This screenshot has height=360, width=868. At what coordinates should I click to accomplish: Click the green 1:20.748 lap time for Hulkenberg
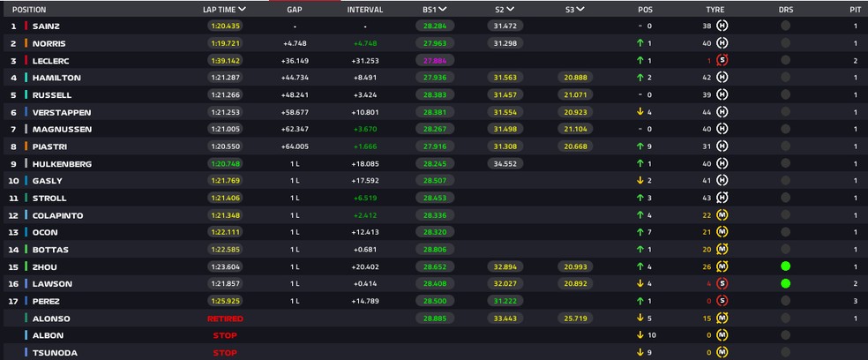click(225, 163)
